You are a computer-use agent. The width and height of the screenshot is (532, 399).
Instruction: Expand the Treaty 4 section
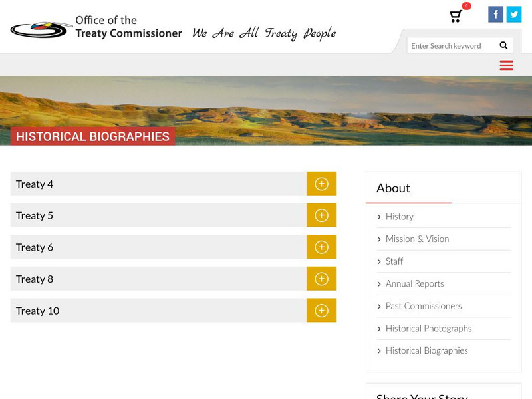[321, 184]
